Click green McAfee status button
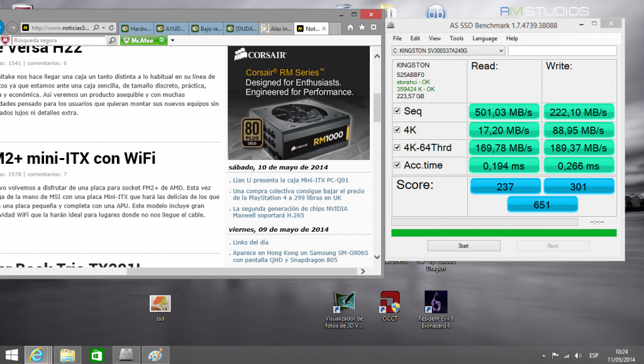Image resolution: width=644 pixels, height=364 pixels. (144, 40)
